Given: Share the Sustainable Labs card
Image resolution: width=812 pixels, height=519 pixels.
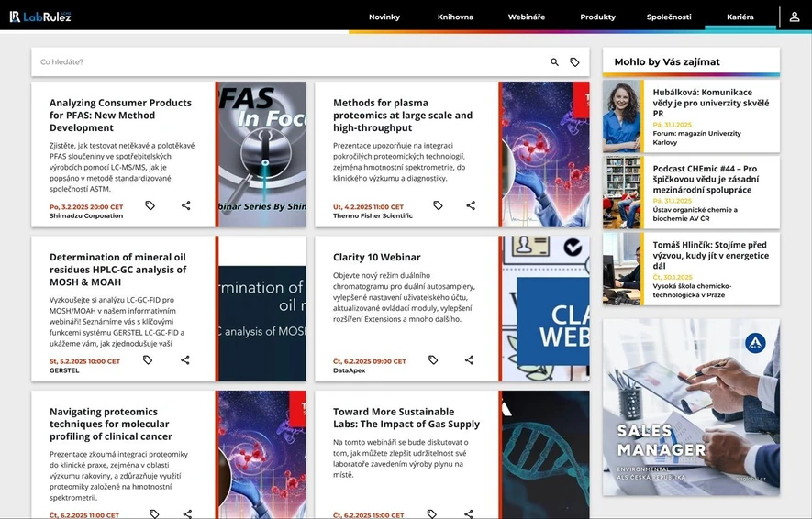Looking at the screenshot, I should click(x=468, y=513).
